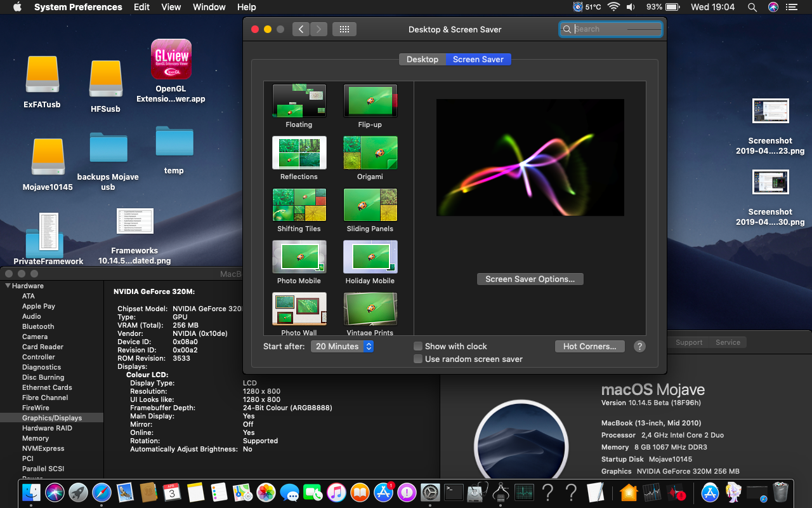Select the ExFATusb drive on desktop
The width and height of the screenshot is (812, 508).
click(x=42, y=75)
